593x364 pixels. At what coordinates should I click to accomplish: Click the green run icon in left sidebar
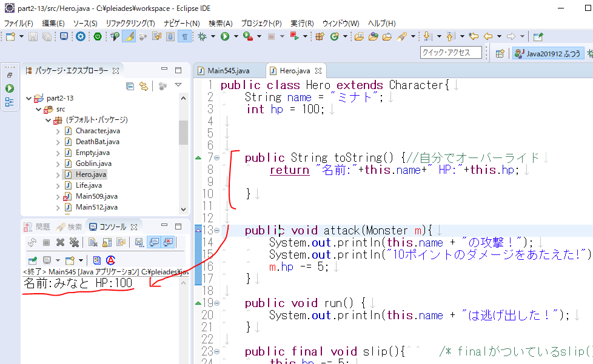coord(10,88)
